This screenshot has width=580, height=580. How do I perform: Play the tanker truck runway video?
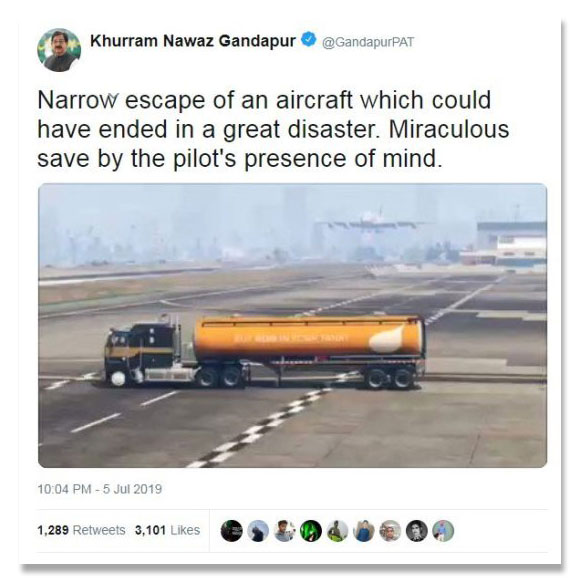point(292,326)
